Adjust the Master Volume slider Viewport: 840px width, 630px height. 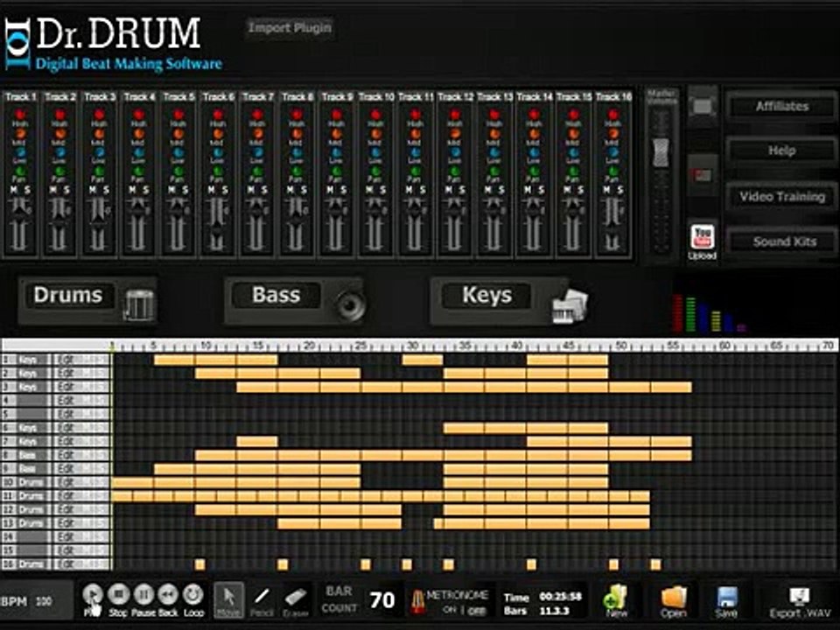pos(661,151)
